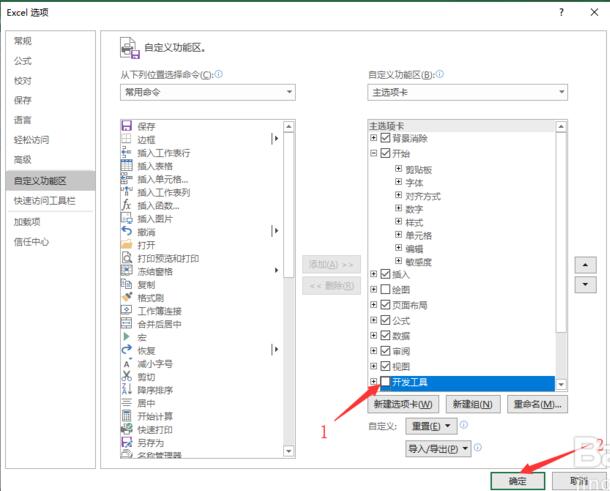Screen dimensions: 610x491
Task: Expand the Number (数字) group
Action: 398,208
